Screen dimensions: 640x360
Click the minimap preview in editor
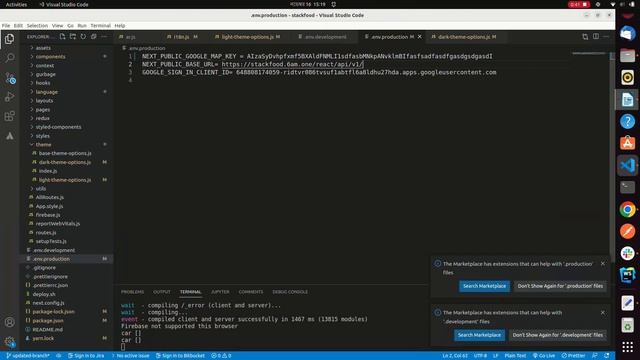(x=589, y=53)
